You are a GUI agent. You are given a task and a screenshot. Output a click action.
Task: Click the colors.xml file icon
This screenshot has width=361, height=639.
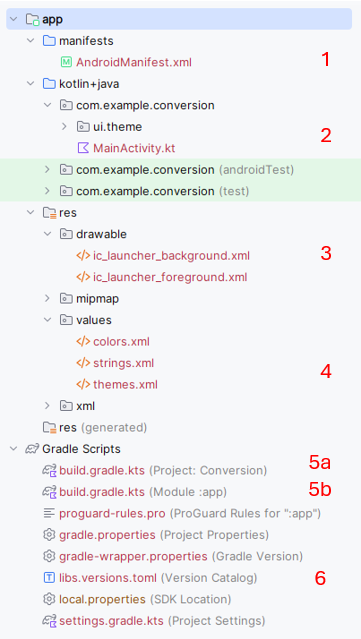click(83, 342)
